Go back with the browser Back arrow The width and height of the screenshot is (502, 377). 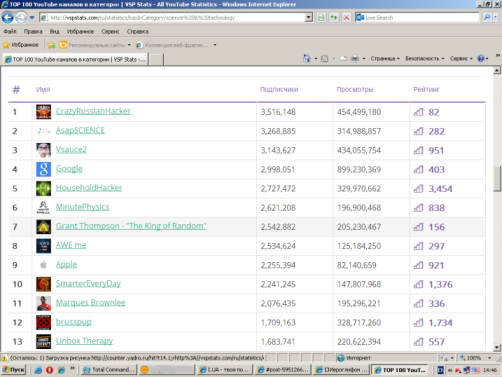click(8, 17)
